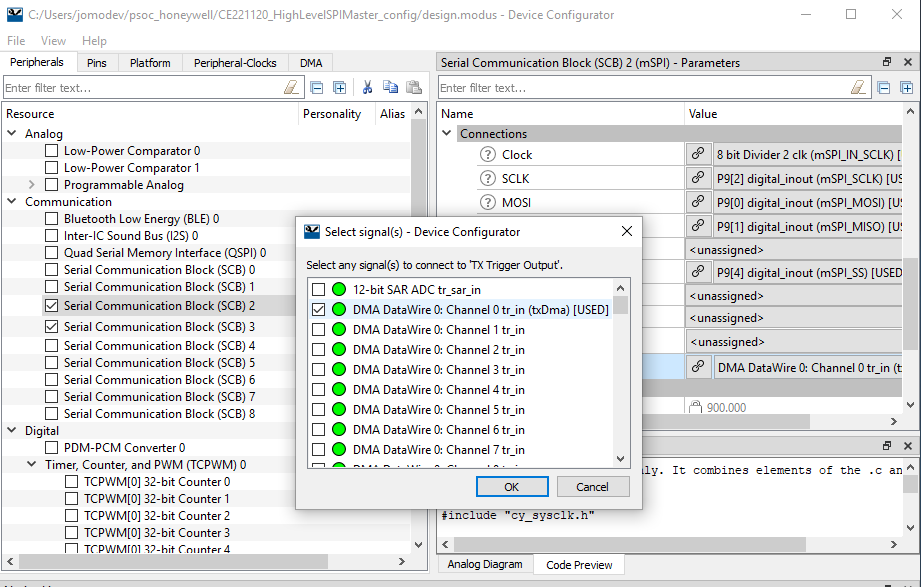Switch to the Platform tab
Screen dimensions: 921x587
(150, 63)
